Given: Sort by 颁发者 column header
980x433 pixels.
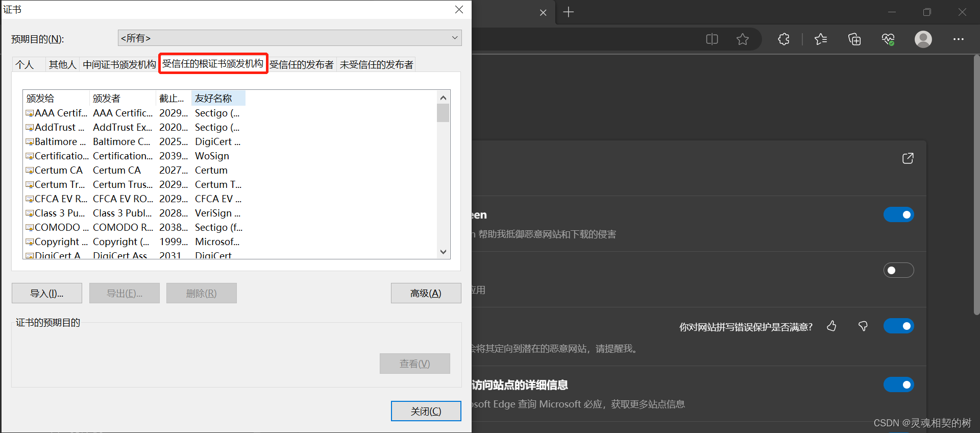Looking at the screenshot, I should pyautogui.click(x=122, y=98).
